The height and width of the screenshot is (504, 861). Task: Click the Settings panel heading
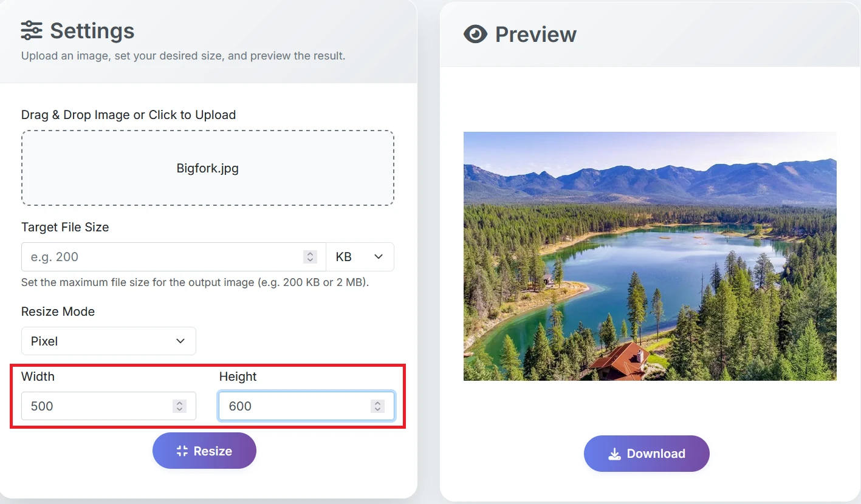point(92,30)
